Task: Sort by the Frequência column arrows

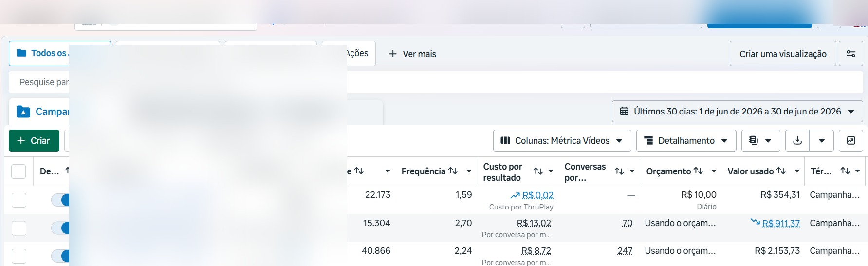Action: [x=453, y=171]
